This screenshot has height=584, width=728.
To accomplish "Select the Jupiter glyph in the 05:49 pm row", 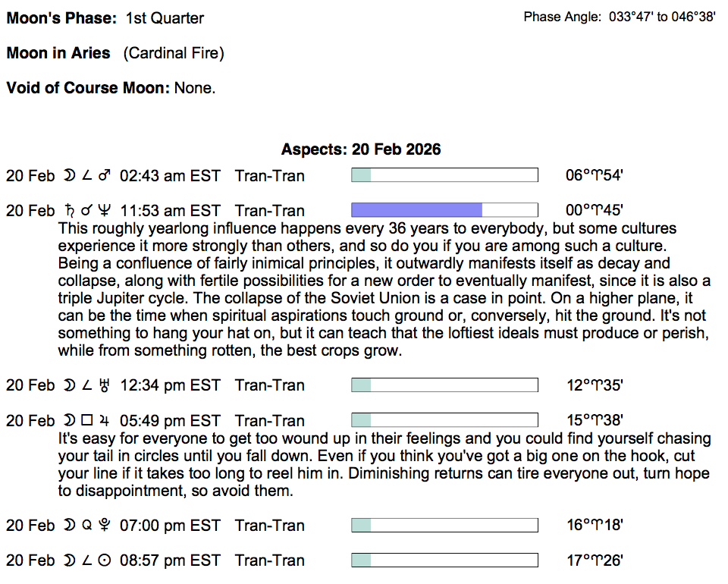I will pos(105,421).
